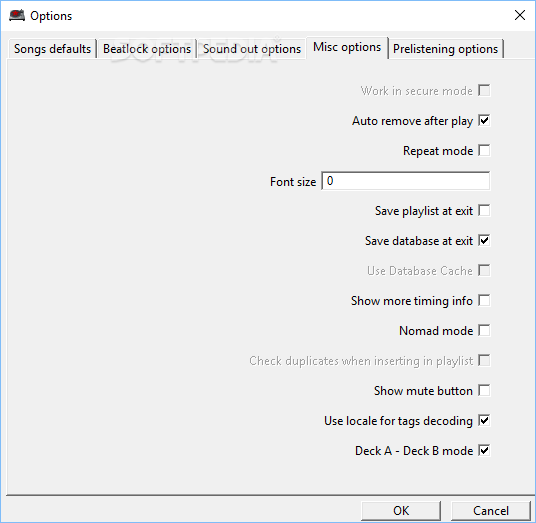This screenshot has height=523, width=536.
Task: Switch to the Songs defaults tab
Action: tap(52, 49)
